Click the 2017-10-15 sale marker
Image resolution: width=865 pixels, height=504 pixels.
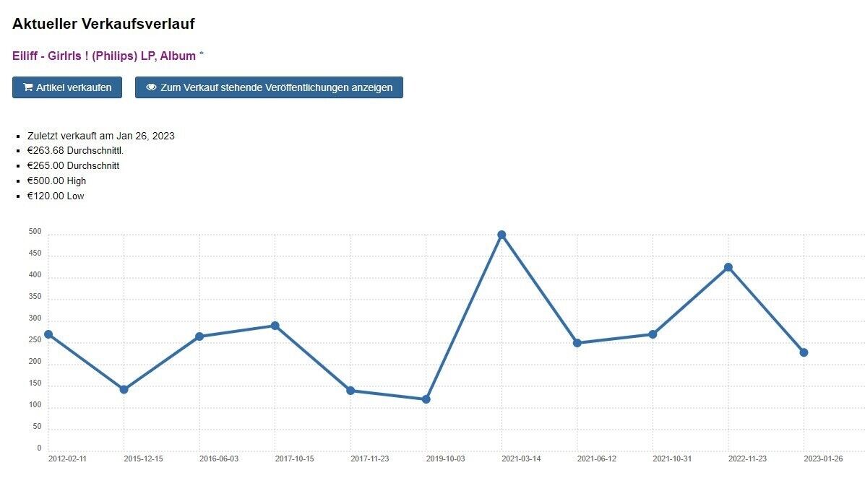click(275, 326)
